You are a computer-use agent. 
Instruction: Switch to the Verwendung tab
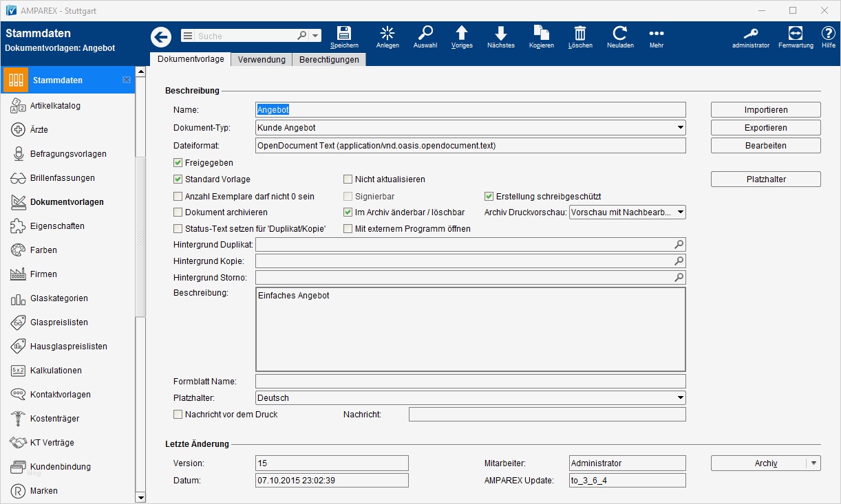click(262, 60)
